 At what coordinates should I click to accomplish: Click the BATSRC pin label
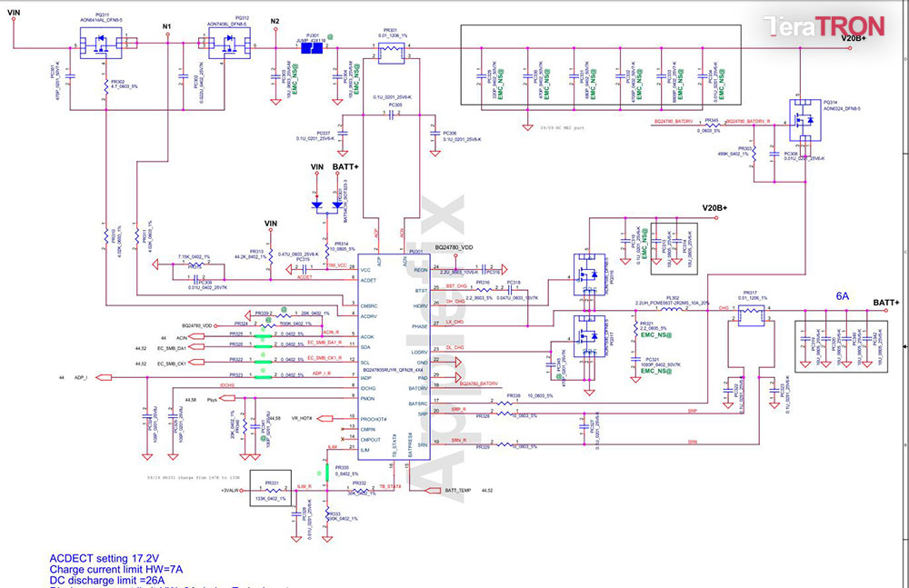pos(418,404)
